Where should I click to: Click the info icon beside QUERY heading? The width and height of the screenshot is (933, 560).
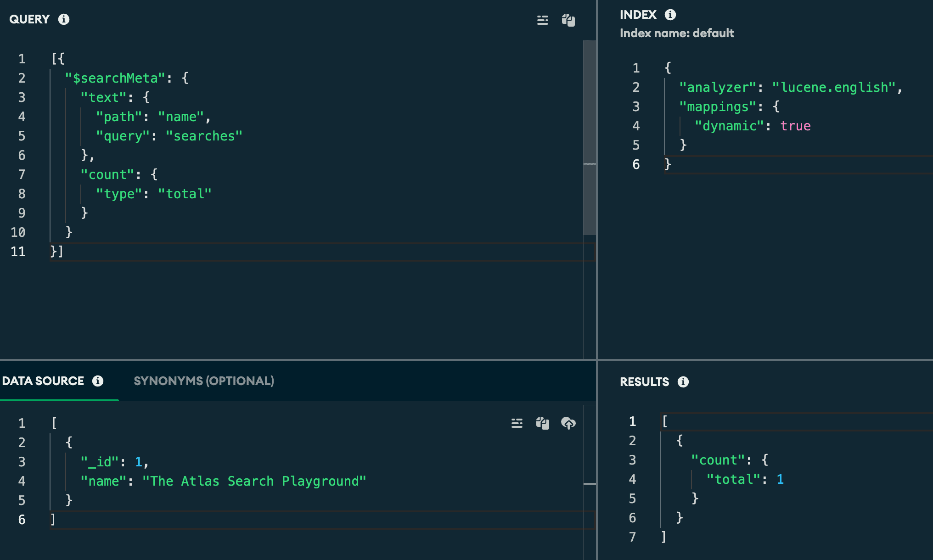[64, 19]
